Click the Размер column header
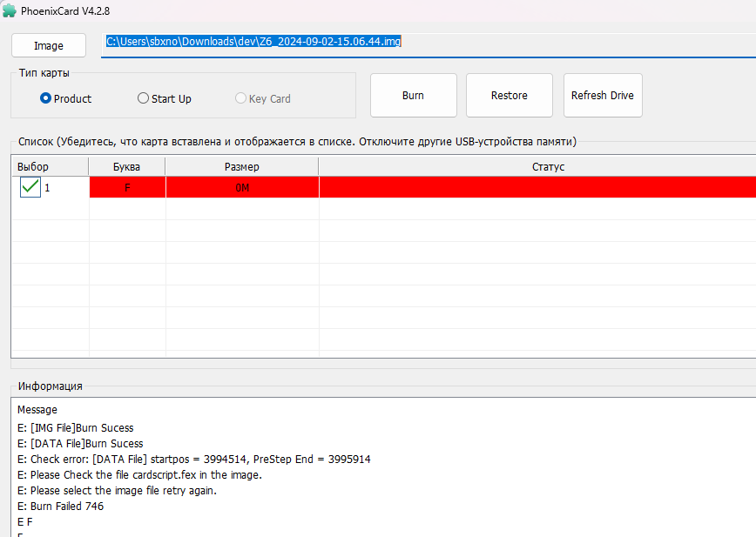 pos(241,166)
